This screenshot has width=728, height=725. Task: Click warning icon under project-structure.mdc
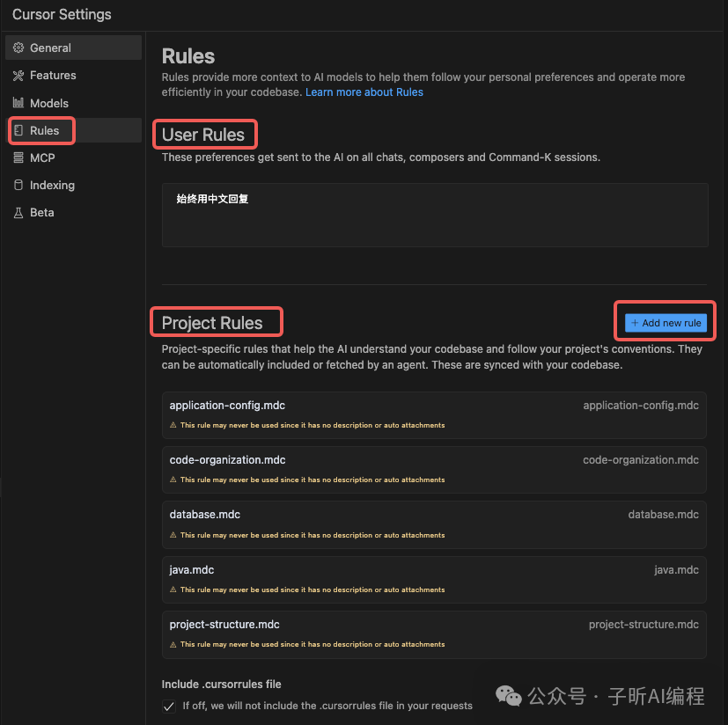click(x=173, y=644)
